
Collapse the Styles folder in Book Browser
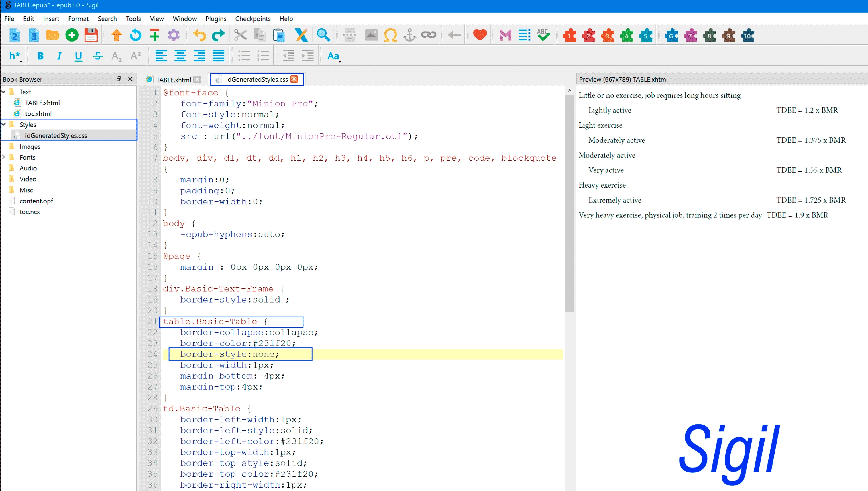(x=4, y=124)
